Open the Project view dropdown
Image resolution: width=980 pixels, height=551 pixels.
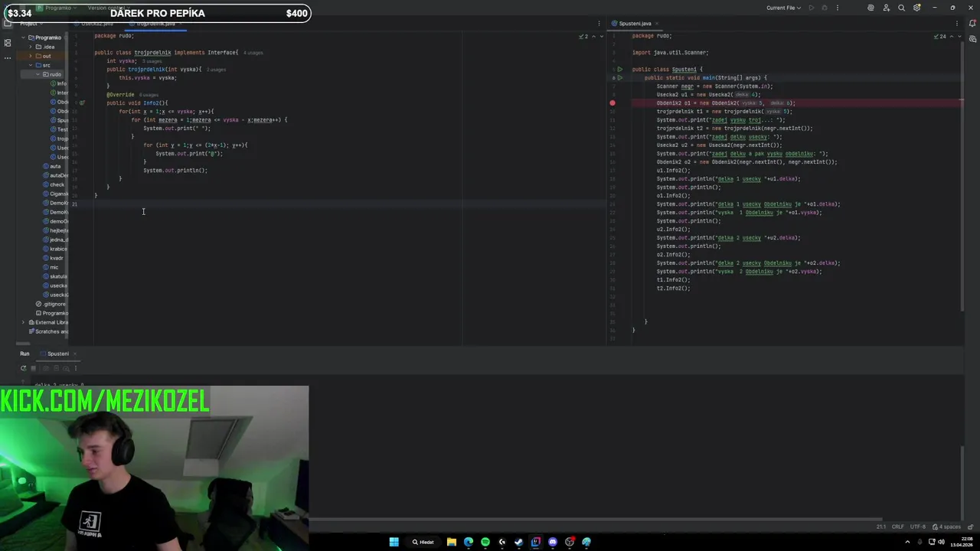[30, 24]
